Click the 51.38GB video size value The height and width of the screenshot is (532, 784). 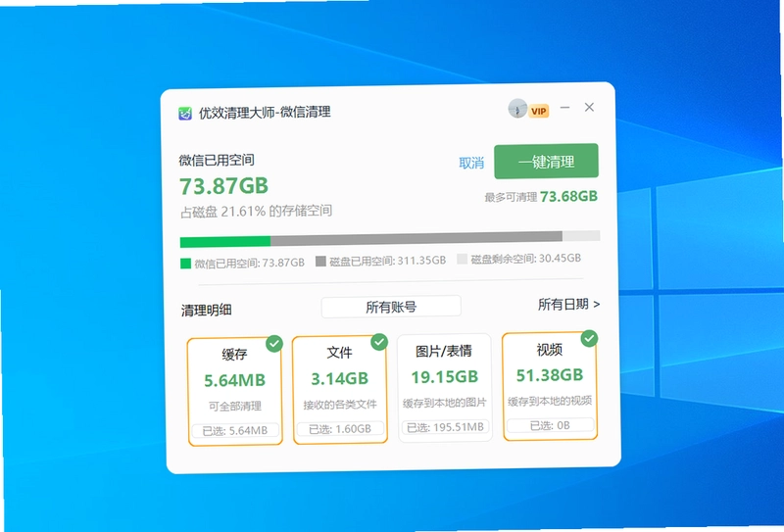550,375
